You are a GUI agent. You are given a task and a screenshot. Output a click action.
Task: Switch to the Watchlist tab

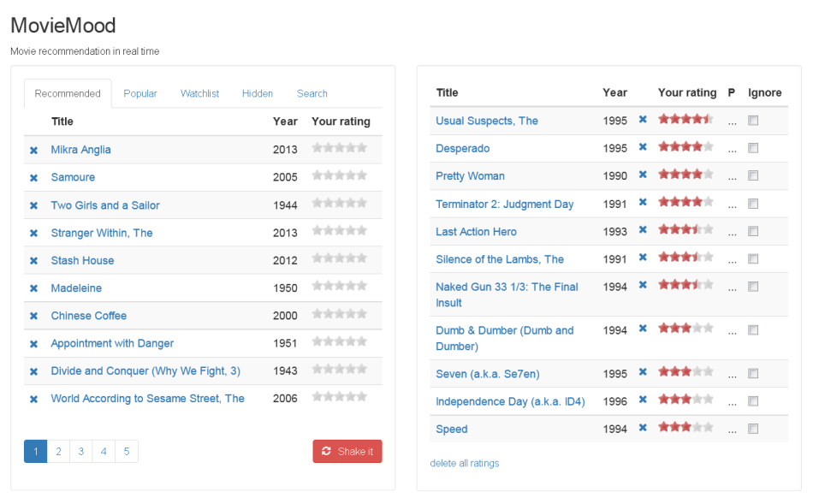[x=199, y=93]
